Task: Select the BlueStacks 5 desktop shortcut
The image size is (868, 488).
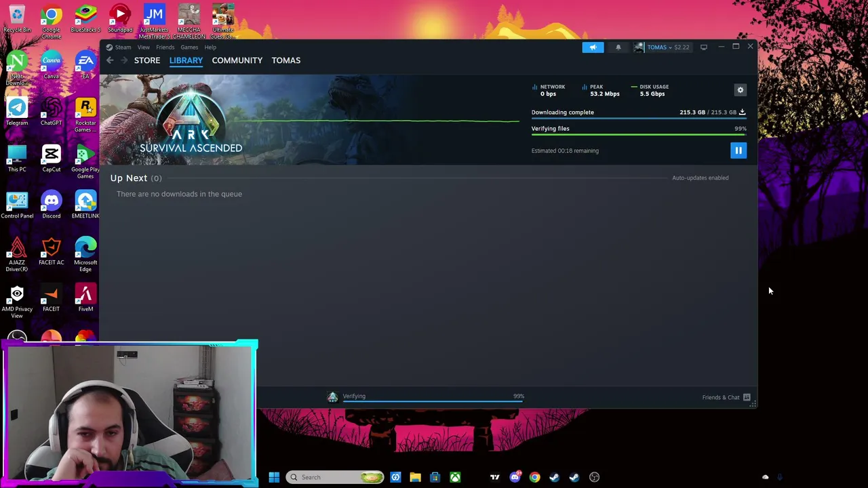Action: [x=85, y=19]
